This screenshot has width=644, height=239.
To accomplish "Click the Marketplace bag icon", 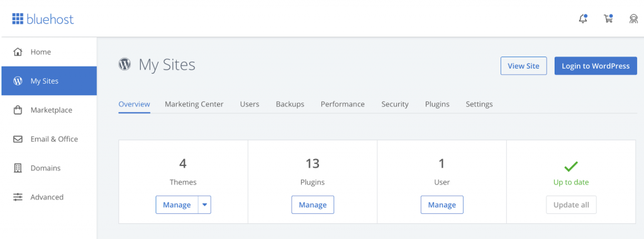I will tap(18, 110).
